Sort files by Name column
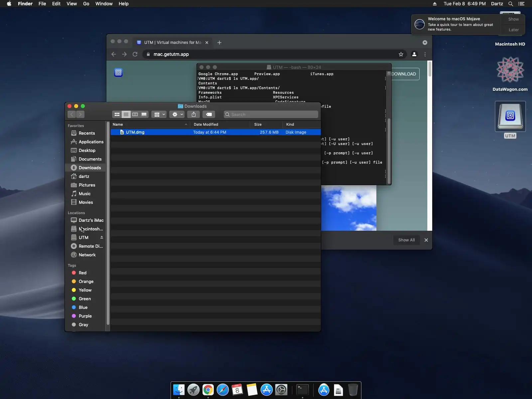This screenshot has height=399, width=532. pyautogui.click(x=150, y=124)
